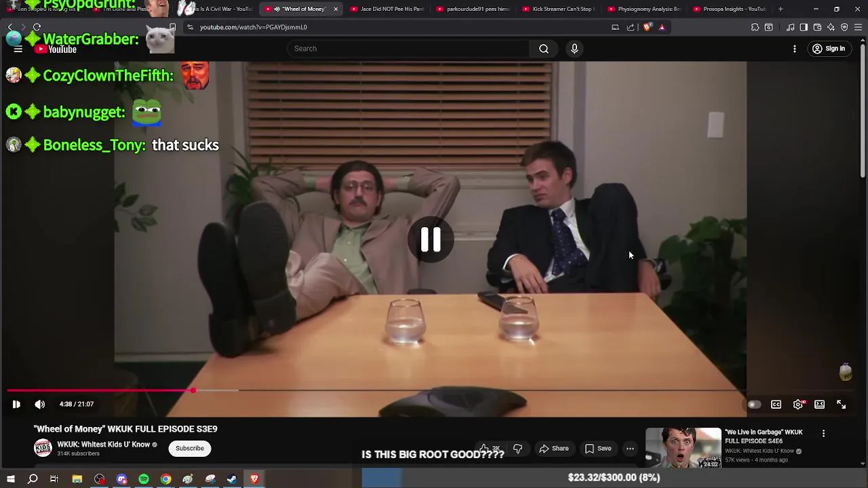
Task: Open Google Chrome from the taskbar
Action: click(165, 479)
